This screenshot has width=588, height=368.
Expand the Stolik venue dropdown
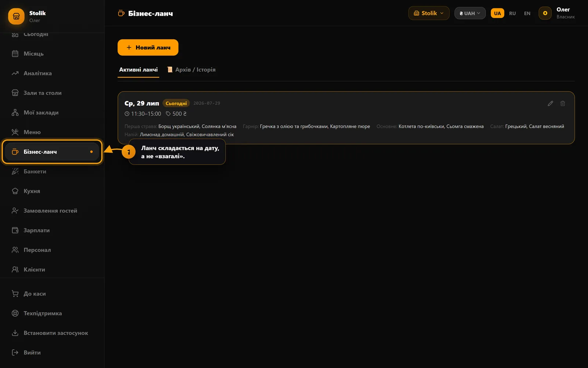click(x=429, y=13)
